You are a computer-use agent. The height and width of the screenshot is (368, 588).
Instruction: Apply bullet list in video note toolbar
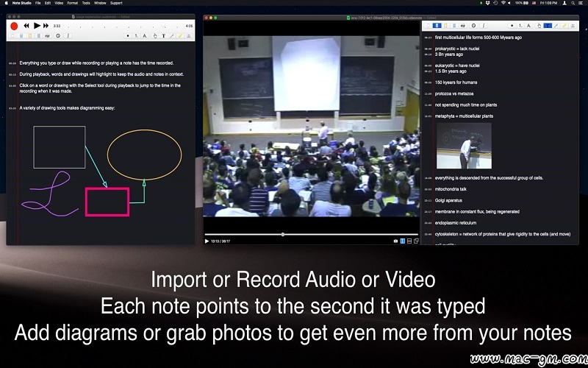[512, 26]
